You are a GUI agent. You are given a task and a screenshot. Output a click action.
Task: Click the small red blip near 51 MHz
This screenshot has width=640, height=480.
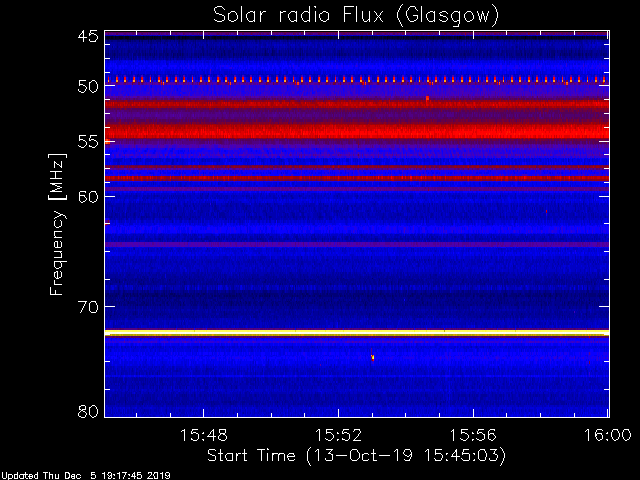[x=427, y=99]
